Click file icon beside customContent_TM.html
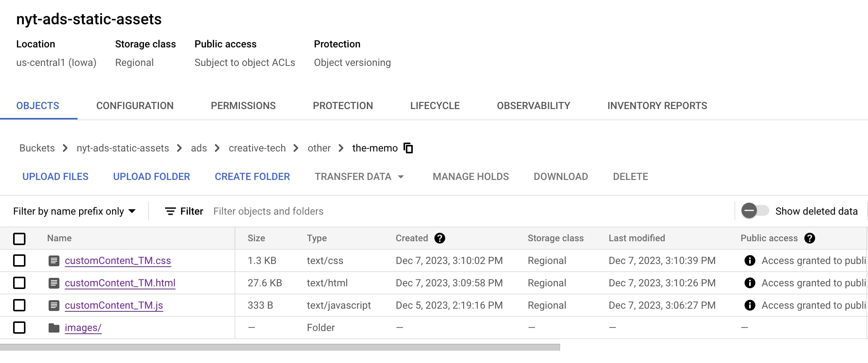The image size is (868, 363). point(54,283)
